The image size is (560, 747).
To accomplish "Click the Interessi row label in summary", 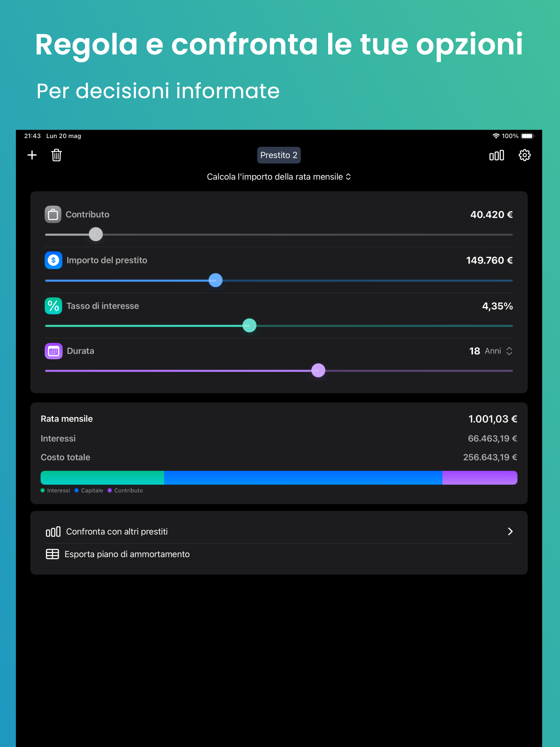I will 58,438.
